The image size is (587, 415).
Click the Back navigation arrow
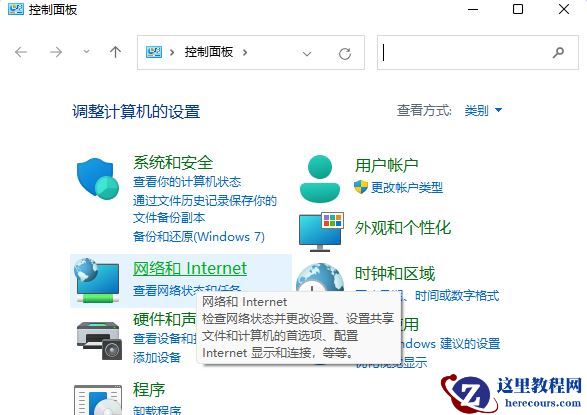click(21, 52)
